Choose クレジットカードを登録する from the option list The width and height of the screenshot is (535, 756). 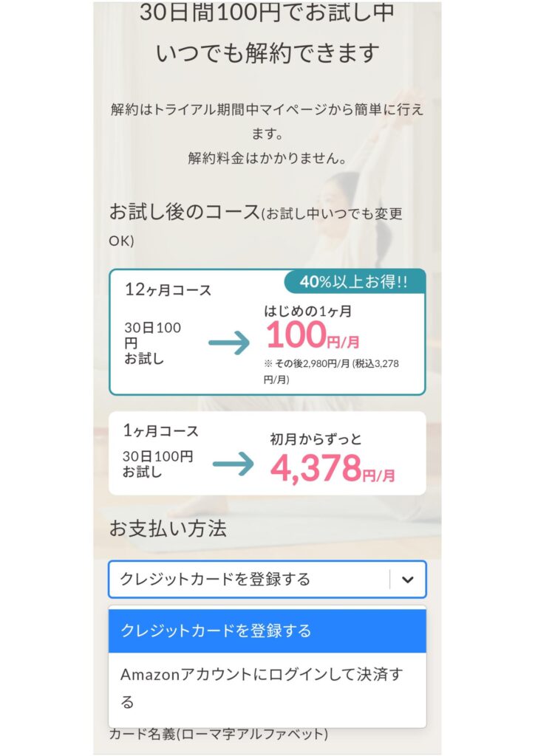pyautogui.click(x=267, y=630)
